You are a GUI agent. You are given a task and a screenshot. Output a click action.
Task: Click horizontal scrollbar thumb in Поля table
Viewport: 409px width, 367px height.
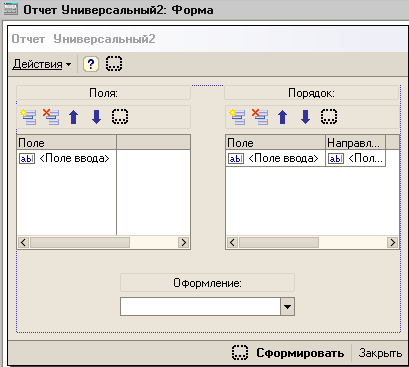(x=80, y=242)
